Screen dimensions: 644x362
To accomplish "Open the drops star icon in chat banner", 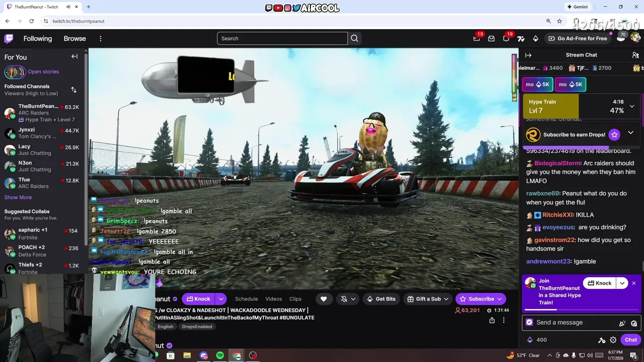I will [x=614, y=135].
